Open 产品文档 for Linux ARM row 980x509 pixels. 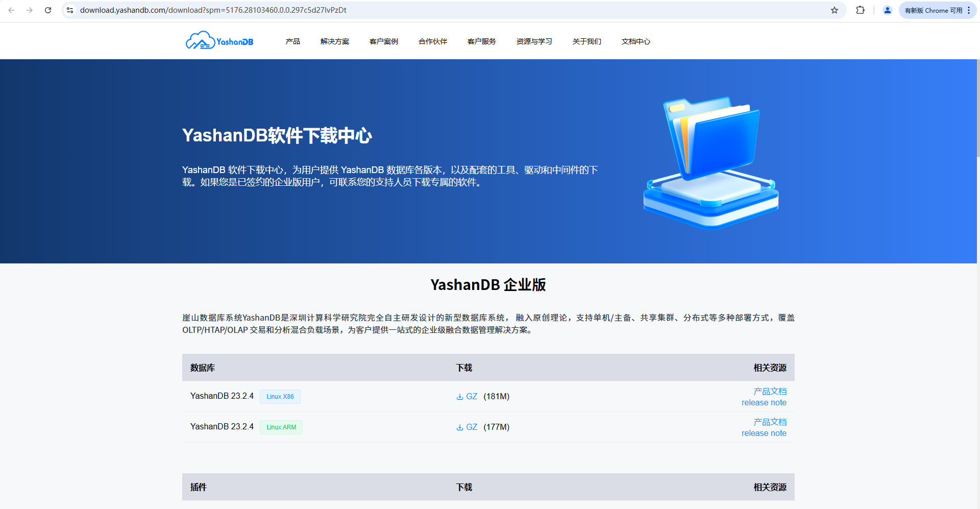pos(770,422)
